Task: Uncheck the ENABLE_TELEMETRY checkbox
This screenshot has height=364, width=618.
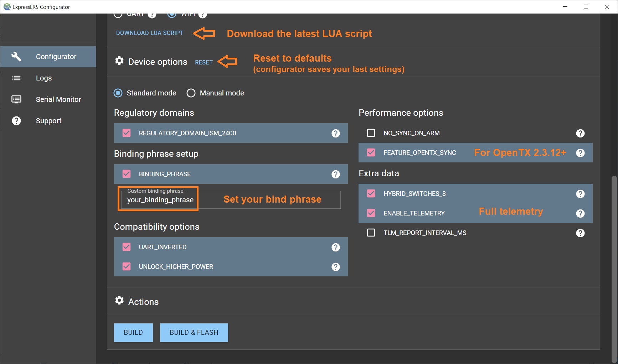Action: tap(371, 213)
